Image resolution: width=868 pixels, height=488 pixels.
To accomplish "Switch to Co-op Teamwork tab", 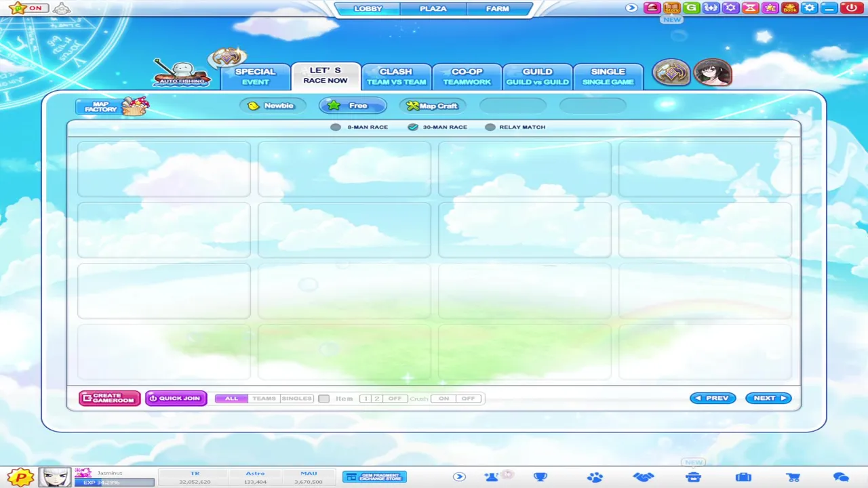I will (x=467, y=77).
